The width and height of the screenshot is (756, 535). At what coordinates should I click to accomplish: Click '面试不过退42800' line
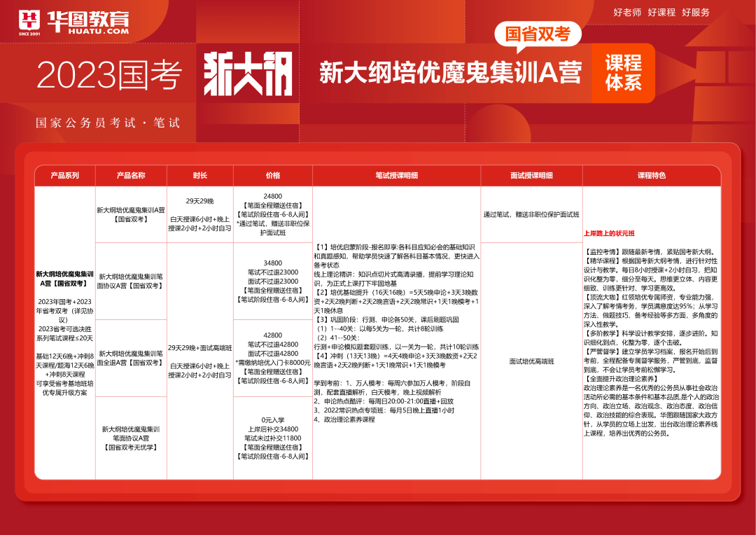click(x=273, y=354)
